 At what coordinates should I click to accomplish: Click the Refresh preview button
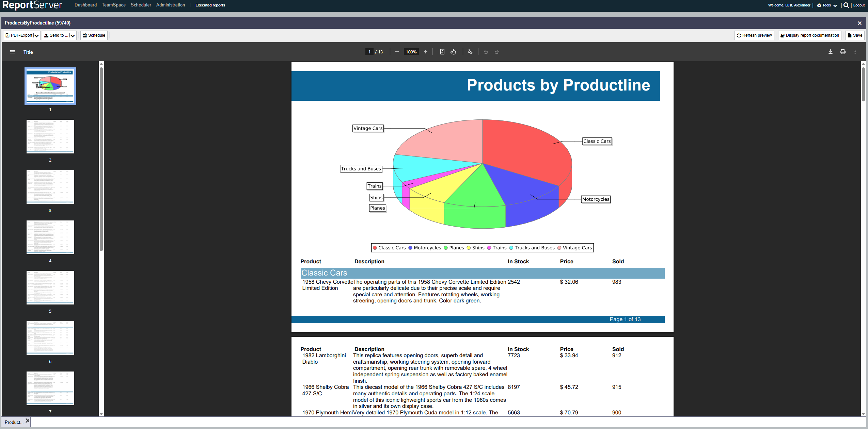point(754,35)
